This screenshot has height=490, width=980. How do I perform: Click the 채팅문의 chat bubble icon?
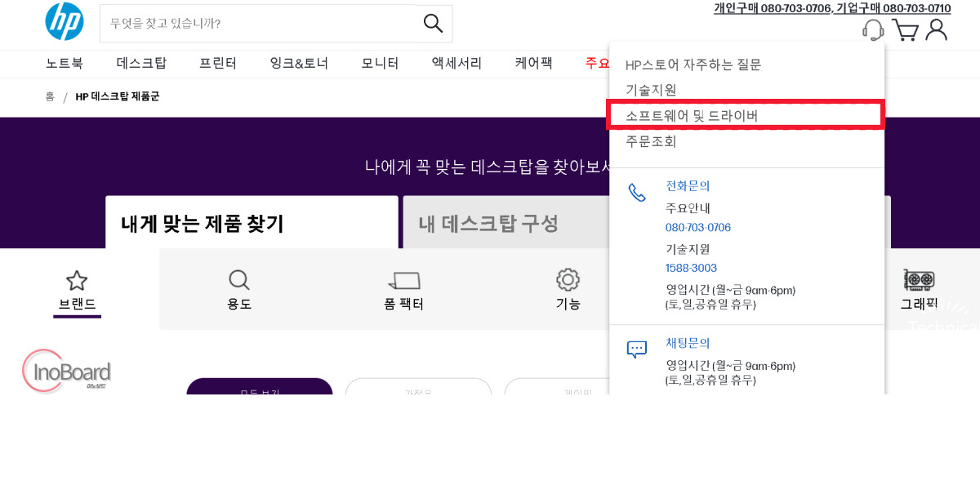point(637,350)
